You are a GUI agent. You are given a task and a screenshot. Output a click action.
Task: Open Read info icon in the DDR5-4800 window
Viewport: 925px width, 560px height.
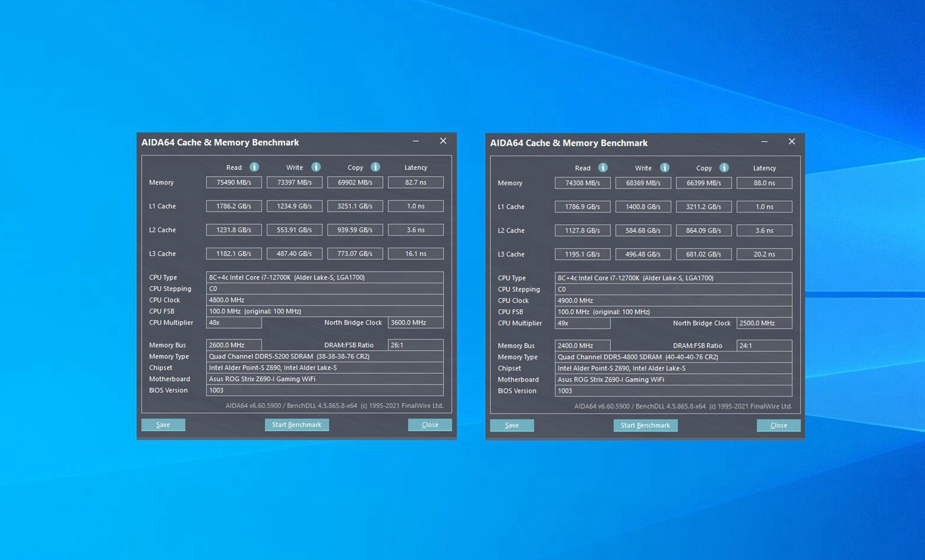tap(603, 168)
